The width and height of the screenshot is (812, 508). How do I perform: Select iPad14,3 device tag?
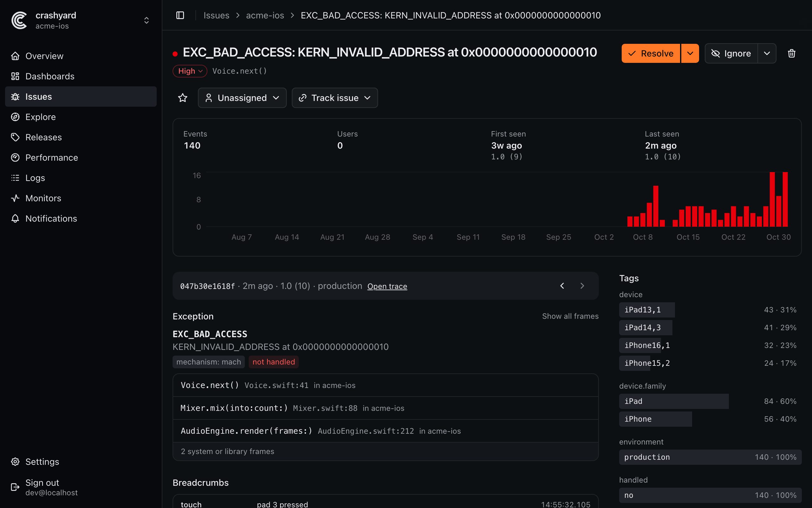coord(710,328)
